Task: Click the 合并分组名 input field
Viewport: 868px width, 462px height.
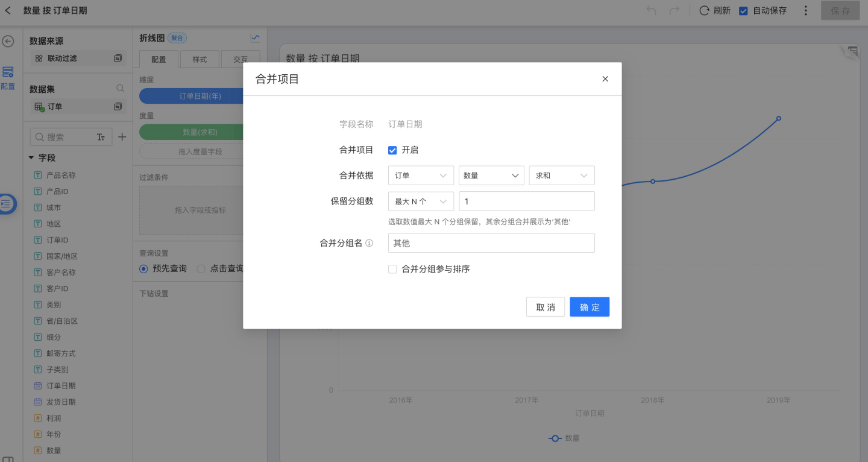Action: (x=491, y=243)
